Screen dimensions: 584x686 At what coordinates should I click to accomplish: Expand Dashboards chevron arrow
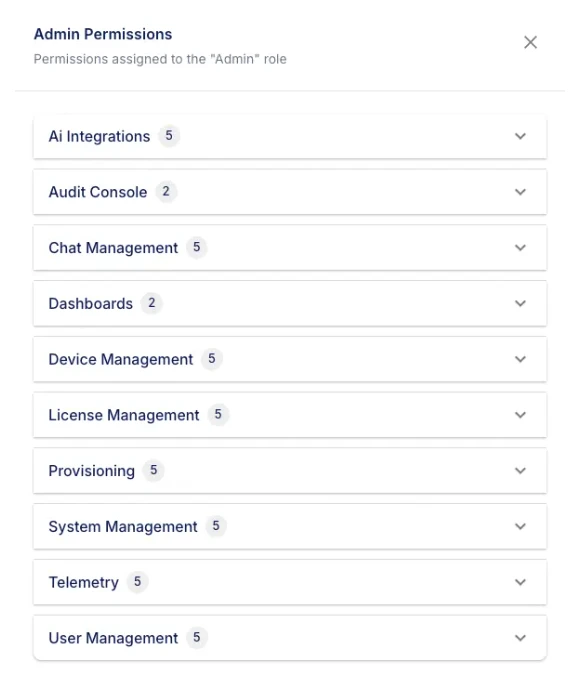520,303
